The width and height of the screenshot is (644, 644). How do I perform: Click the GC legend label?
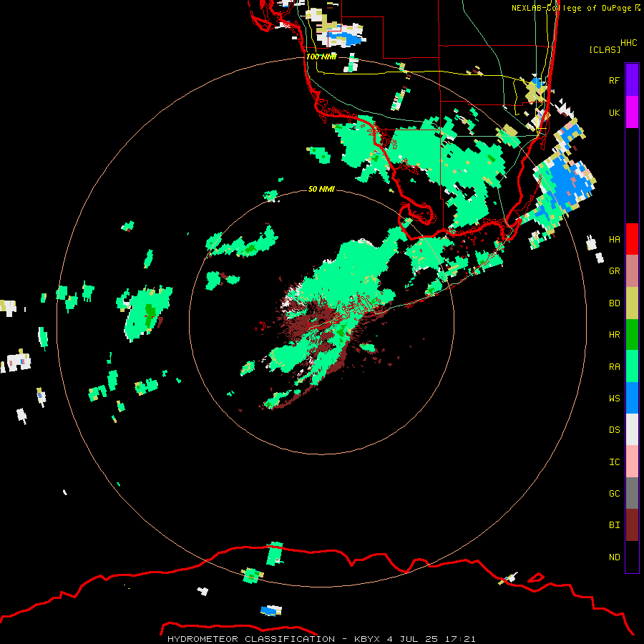(x=614, y=493)
